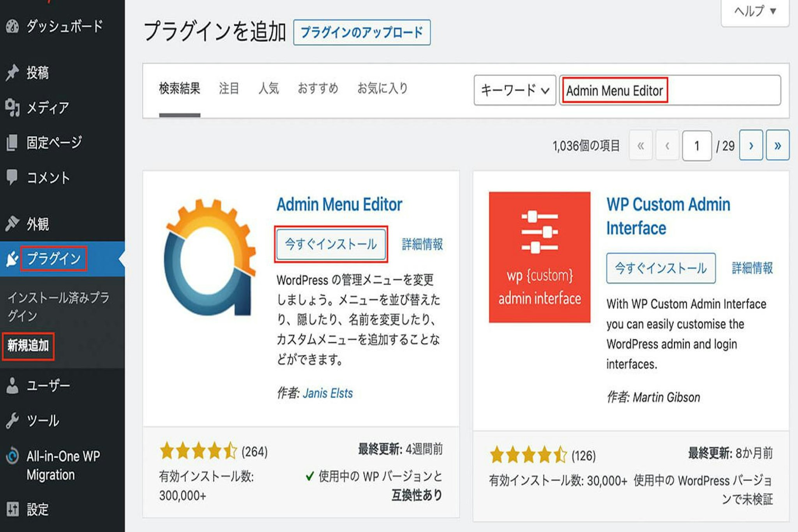The width and height of the screenshot is (798, 532).
Task: Click the 設定 settings sliders icon
Action: pyautogui.click(x=12, y=509)
